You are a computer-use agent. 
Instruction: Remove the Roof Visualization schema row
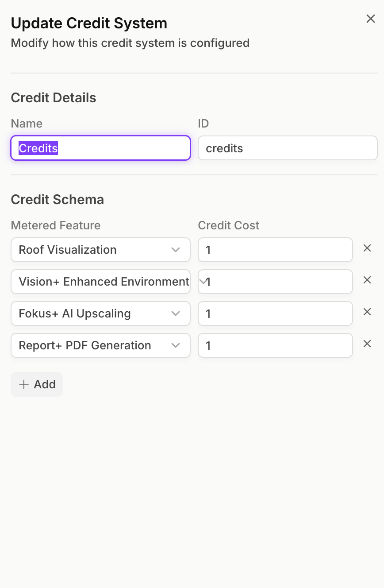click(367, 248)
